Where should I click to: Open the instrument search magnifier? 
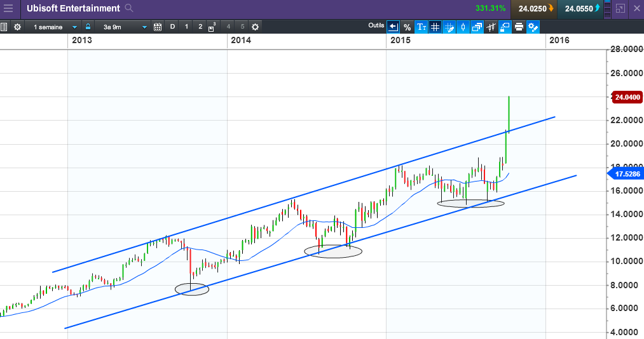(129, 8)
